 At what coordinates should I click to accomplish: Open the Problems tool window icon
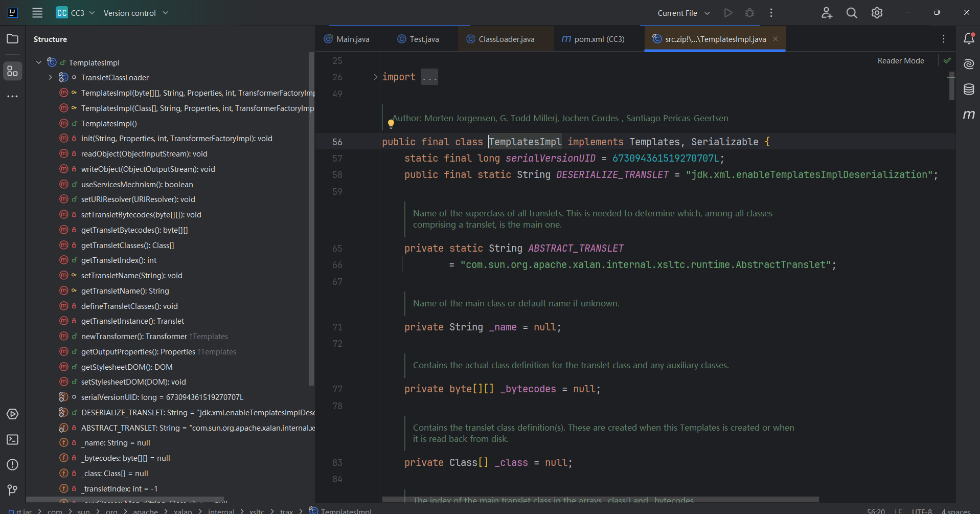click(13, 464)
